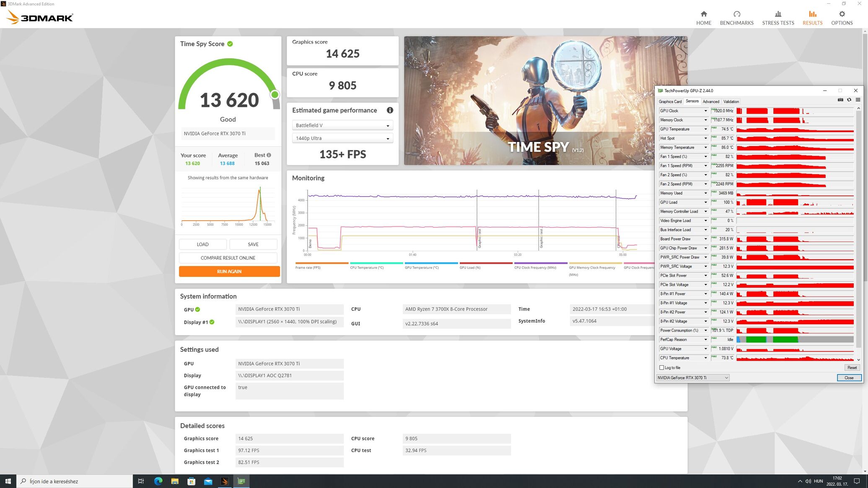Open the GPU-Z hamburger menu
Viewport: 868px width, 488px height.
pos(858,100)
